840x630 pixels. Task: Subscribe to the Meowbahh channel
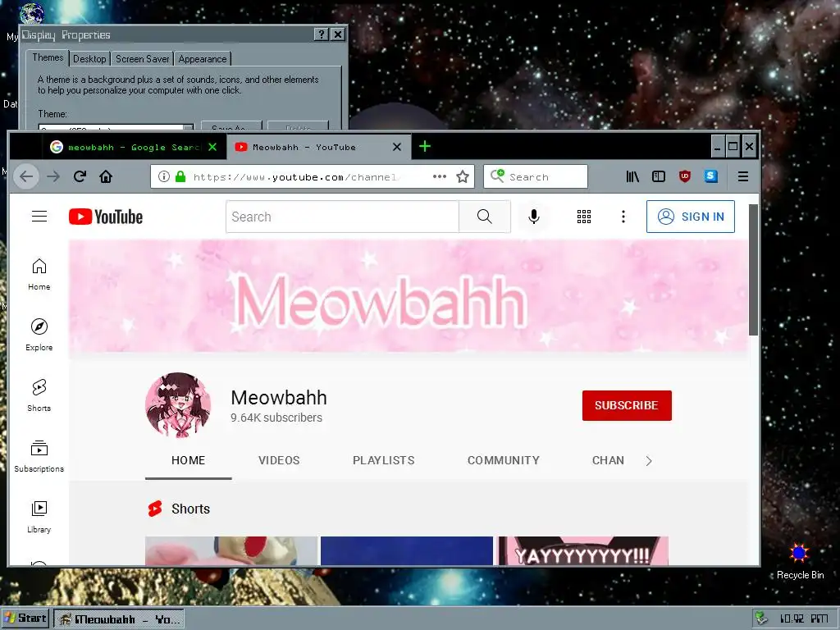click(627, 405)
